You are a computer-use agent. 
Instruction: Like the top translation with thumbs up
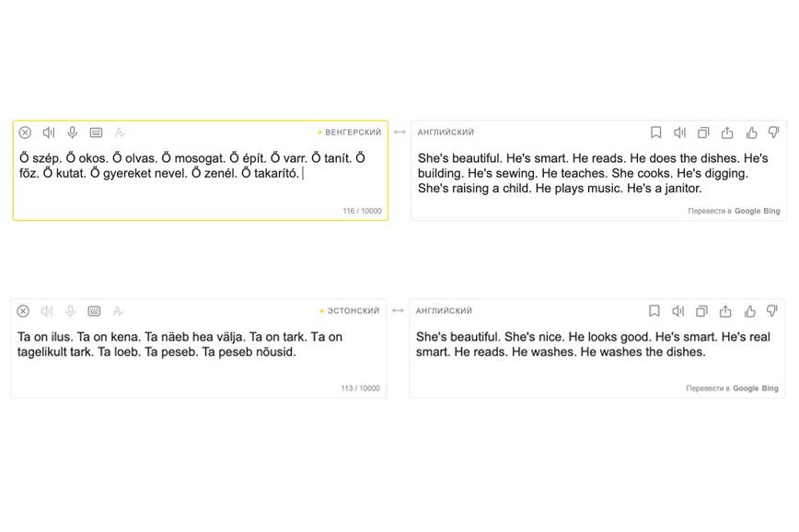click(x=751, y=133)
